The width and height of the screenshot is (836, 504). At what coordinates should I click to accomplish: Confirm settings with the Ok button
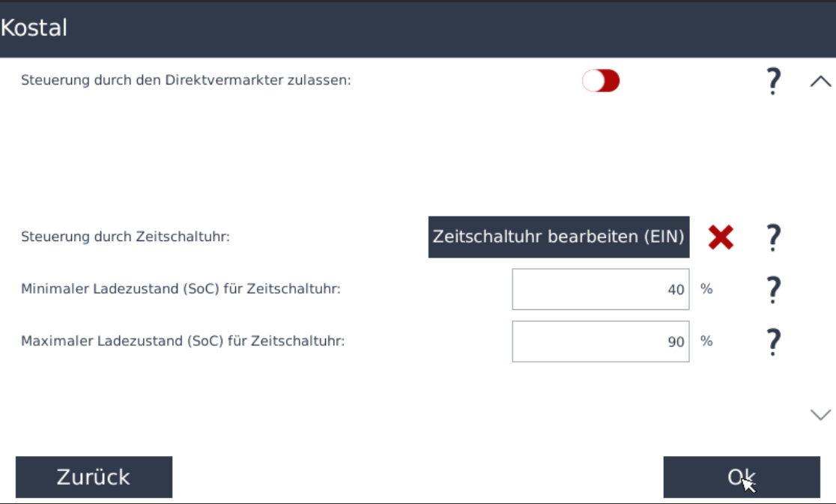pyautogui.click(x=741, y=477)
